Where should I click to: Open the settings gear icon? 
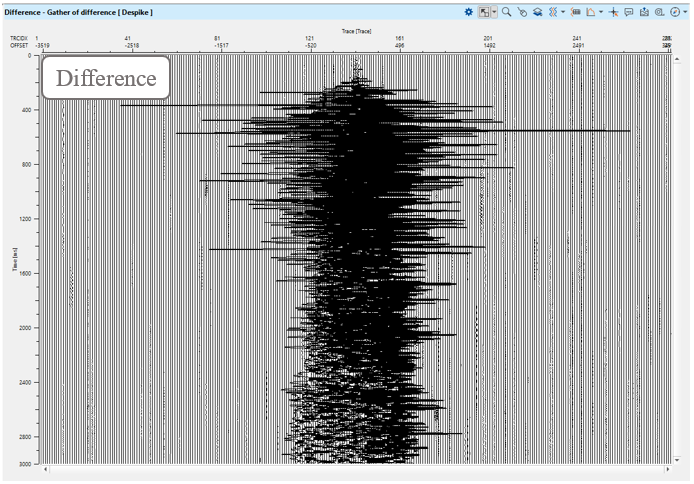tap(468, 12)
